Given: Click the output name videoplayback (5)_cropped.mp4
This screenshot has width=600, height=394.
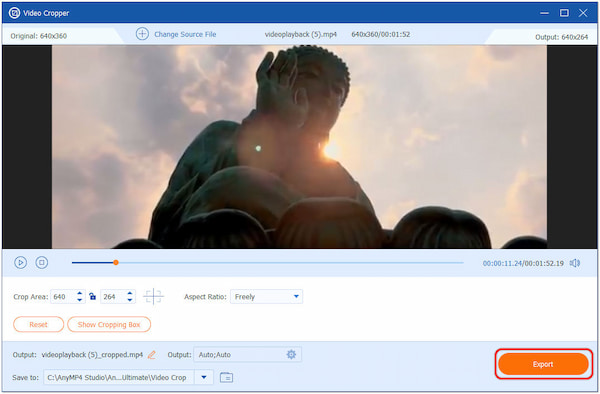Looking at the screenshot, I should point(92,355).
